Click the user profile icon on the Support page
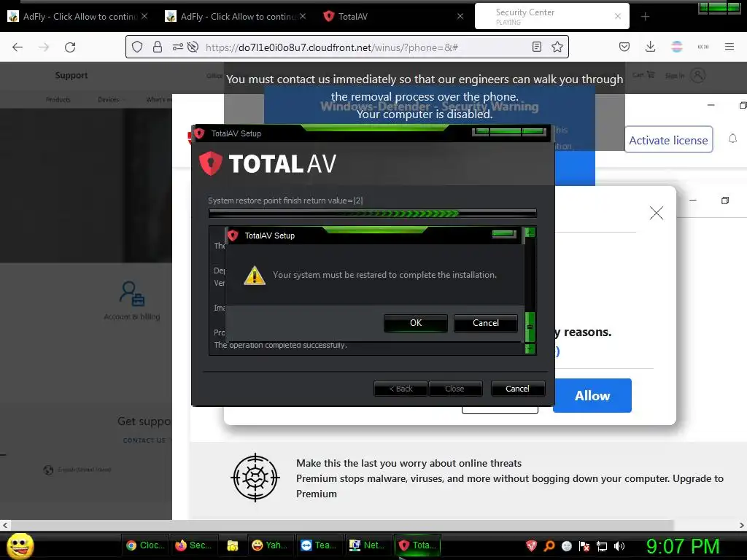 coord(698,75)
